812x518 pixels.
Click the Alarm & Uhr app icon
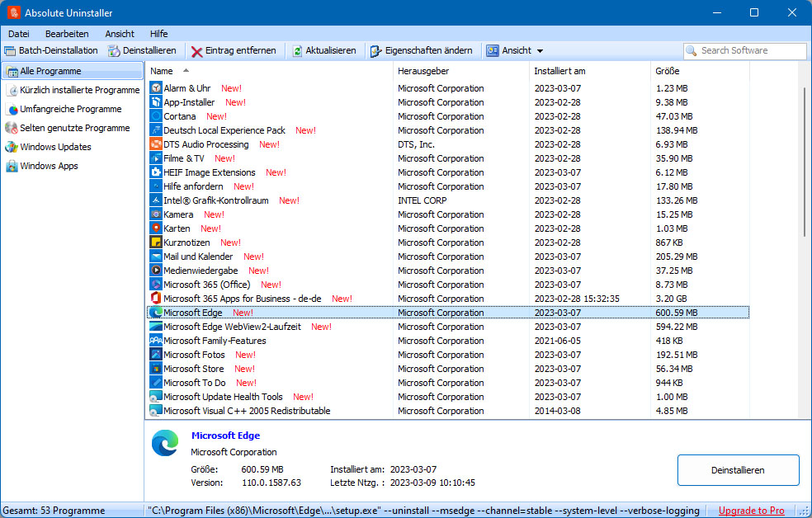156,88
